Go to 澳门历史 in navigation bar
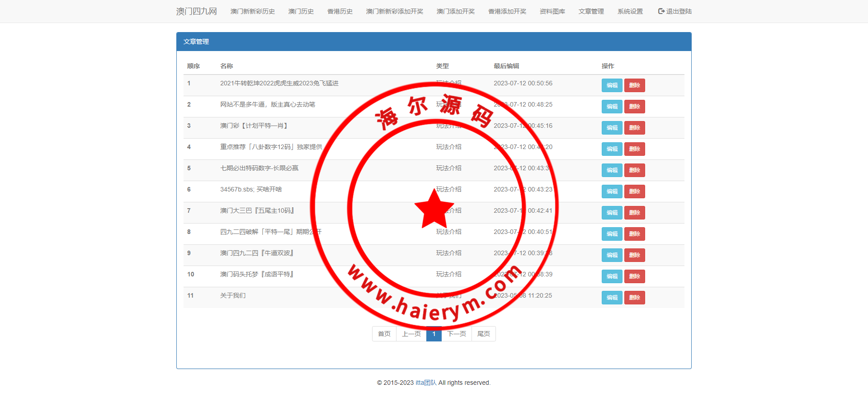Viewport: 868px width, 411px height. click(x=301, y=11)
